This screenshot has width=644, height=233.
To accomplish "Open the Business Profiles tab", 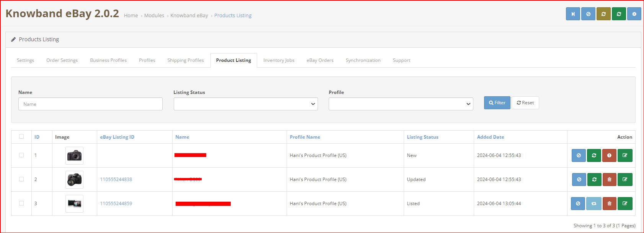I will tap(108, 60).
